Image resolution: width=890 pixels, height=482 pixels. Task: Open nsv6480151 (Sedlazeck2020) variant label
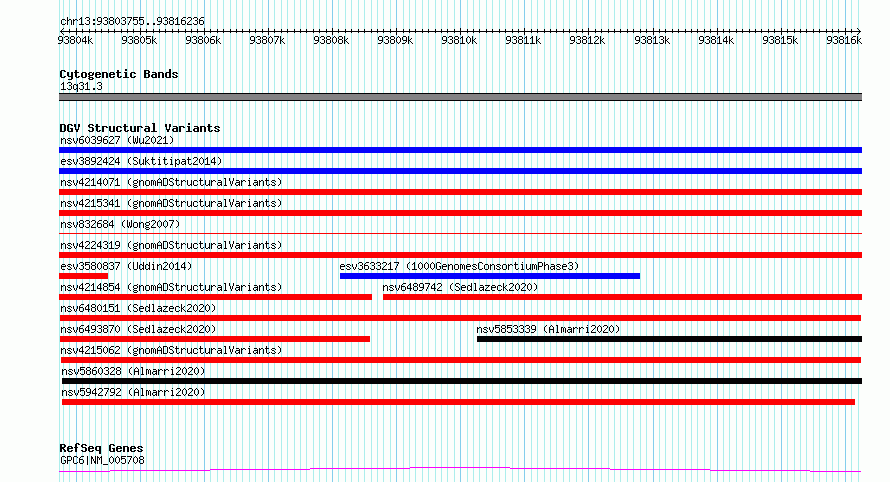coord(138,308)
